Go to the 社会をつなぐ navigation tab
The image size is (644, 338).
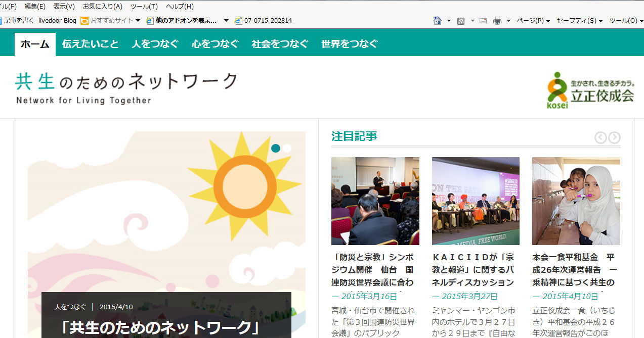280,44
